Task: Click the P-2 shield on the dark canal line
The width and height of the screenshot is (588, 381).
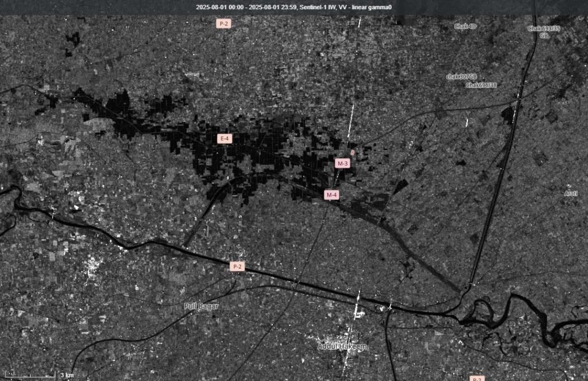Action: [237, 267]
